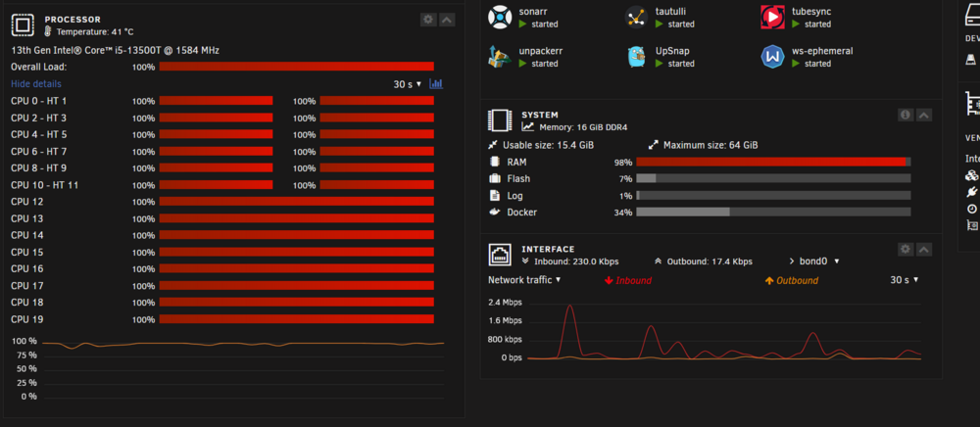Collapse the Processor panel

[447, 20]
